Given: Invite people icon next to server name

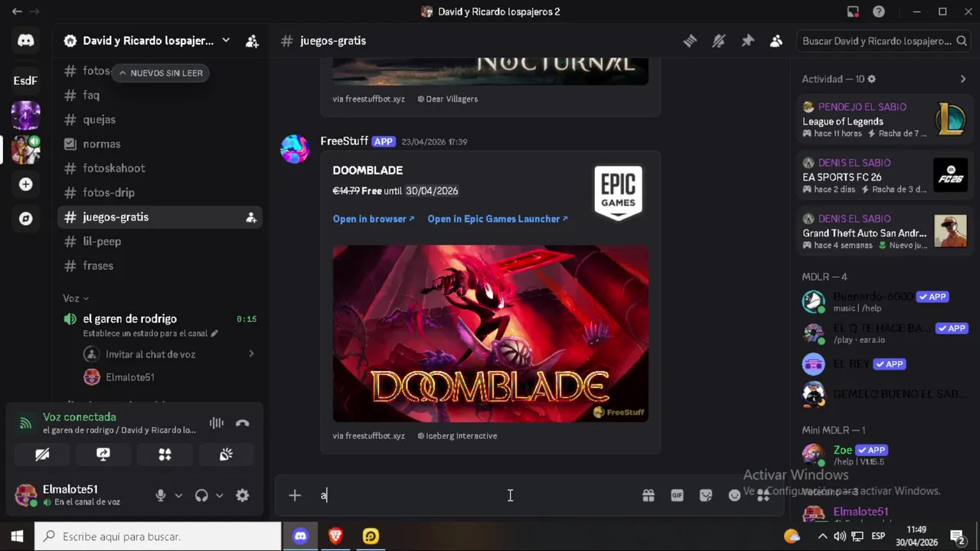Looking at the screenshot, I should [252, 41].
